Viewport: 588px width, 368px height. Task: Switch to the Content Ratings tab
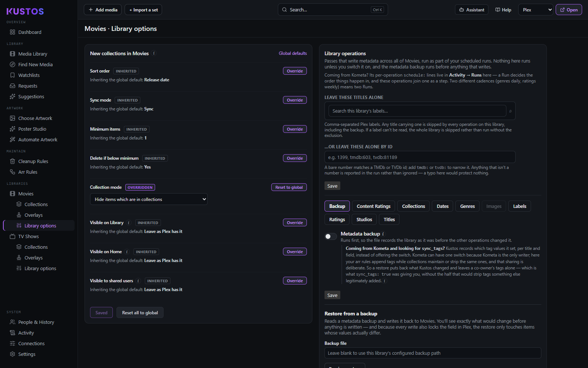pyautogui.click(x=373, y=206)
